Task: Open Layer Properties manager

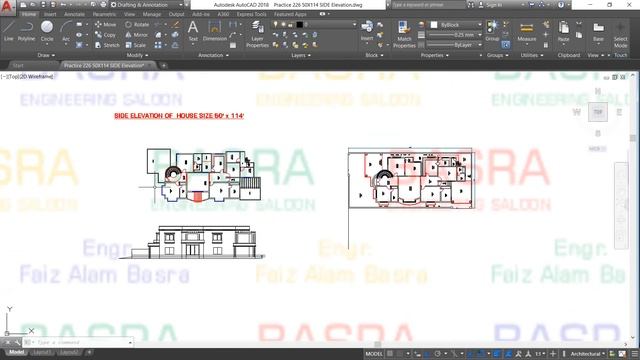Action: click(x=257, y=34)
